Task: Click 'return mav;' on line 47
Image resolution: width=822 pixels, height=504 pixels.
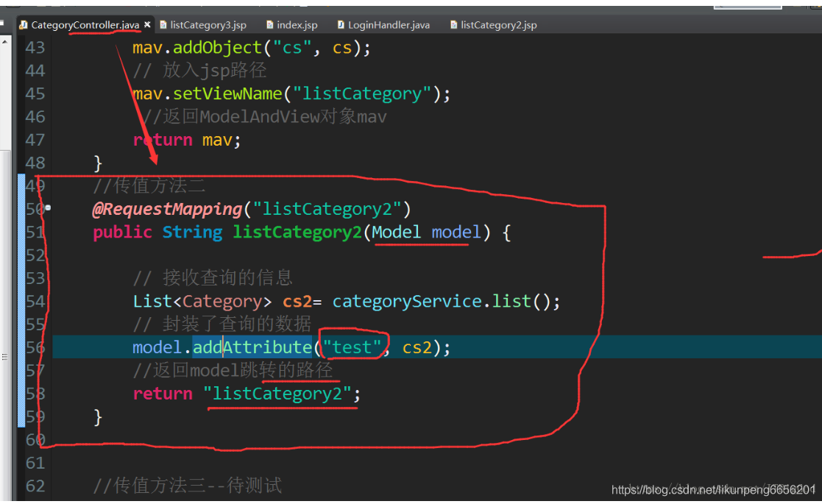Action: pos(187,140)
